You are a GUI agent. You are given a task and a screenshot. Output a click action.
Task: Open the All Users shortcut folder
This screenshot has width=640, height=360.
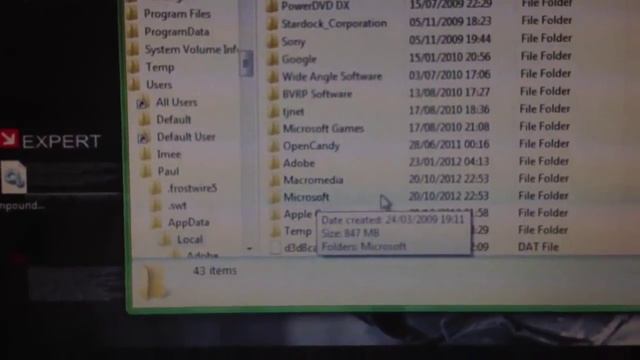click(x=176, y=102)
